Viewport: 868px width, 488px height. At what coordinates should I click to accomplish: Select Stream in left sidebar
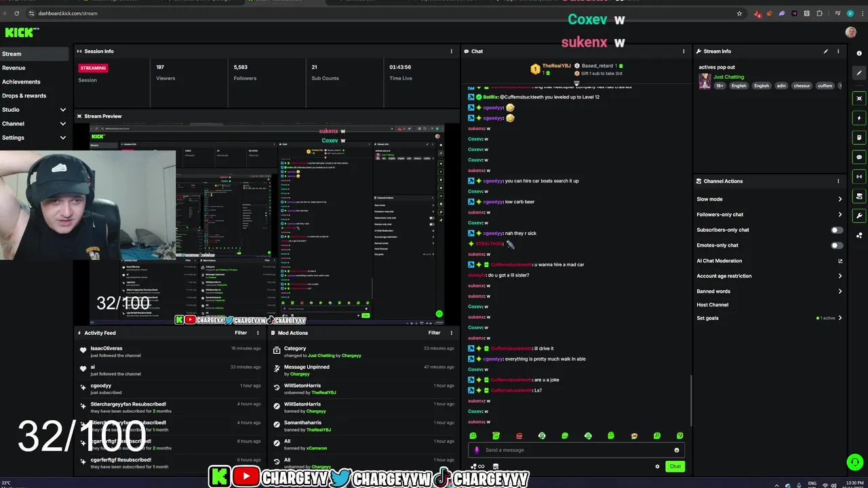[x=35, y=54]
